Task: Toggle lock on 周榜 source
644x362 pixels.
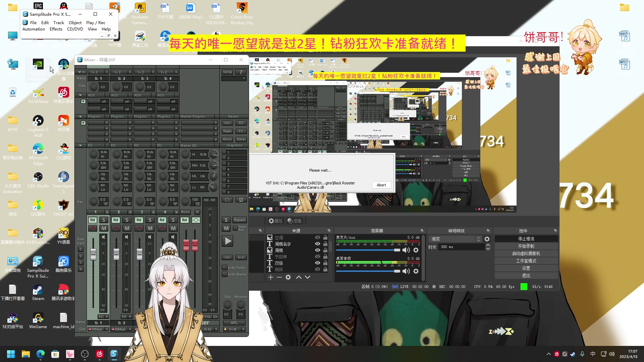Action: (x=325, y=250)
